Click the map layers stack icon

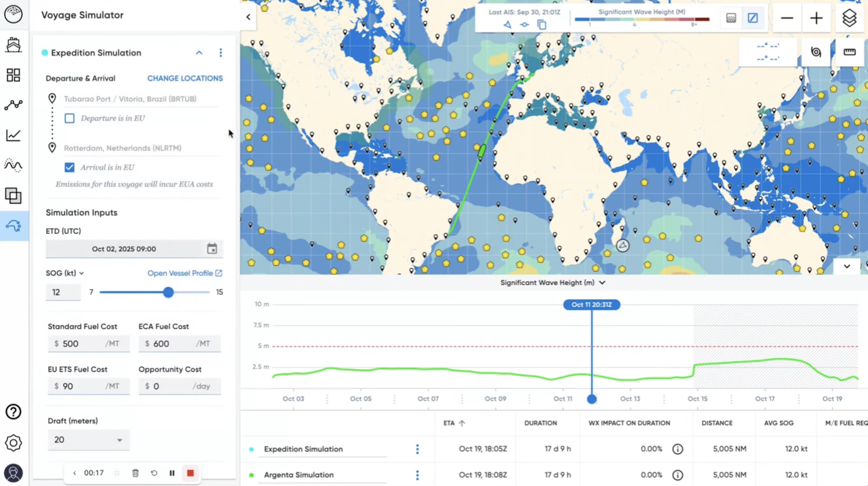click(x=849, y=18)
